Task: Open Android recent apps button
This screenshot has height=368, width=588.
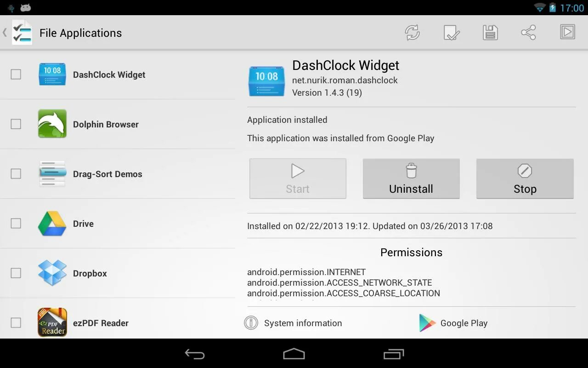Action: tap(394, 354)
